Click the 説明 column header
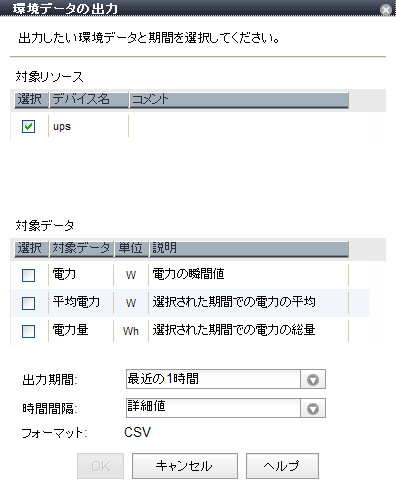This screenshot has height=497, width=396. coord(249,249)
